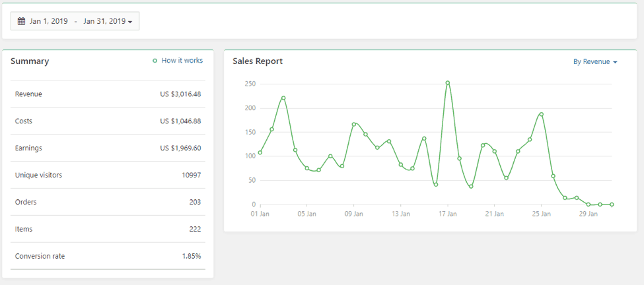Click the end date Jan 31, 2019
The image size is (644, 285).
104,22
